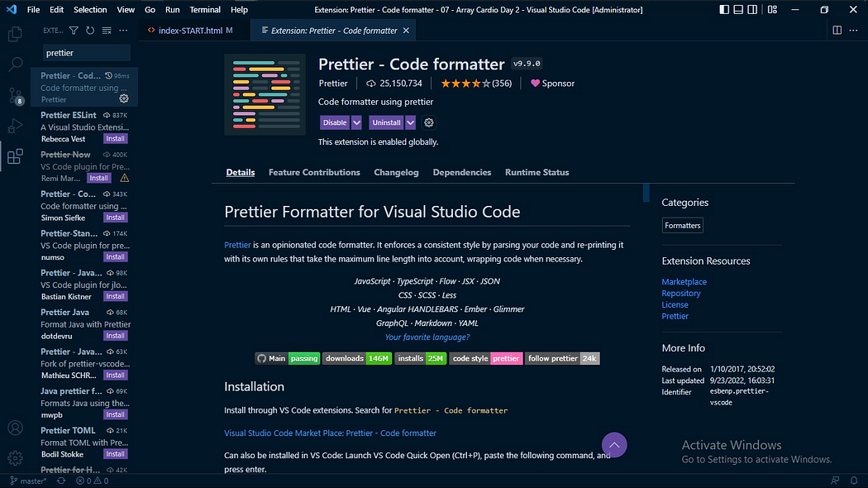Open manage gear for Prettier in sidebar list
868x488 pixels.
coord(124,98)
